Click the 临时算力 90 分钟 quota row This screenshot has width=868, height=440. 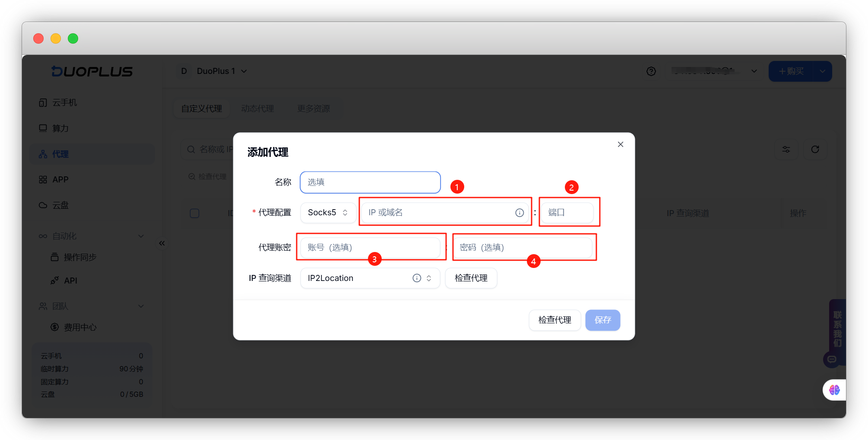coord(92,369)
